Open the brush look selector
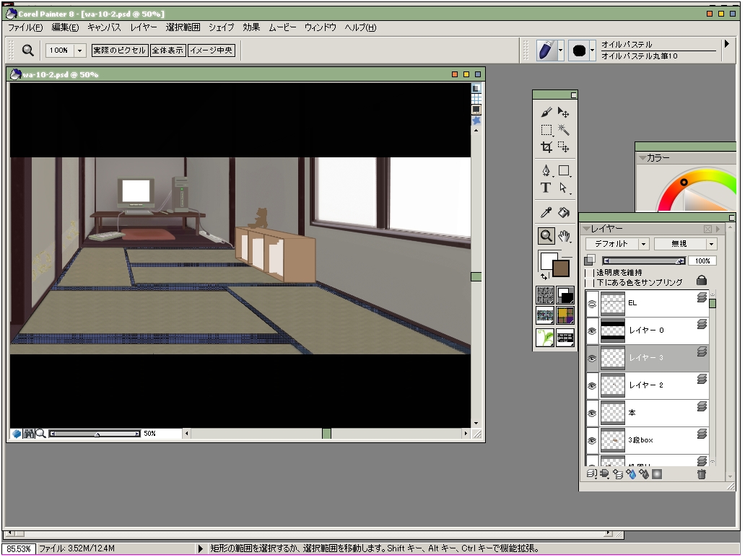The height and width of the screenshot is (560, 745). [565, 338]
